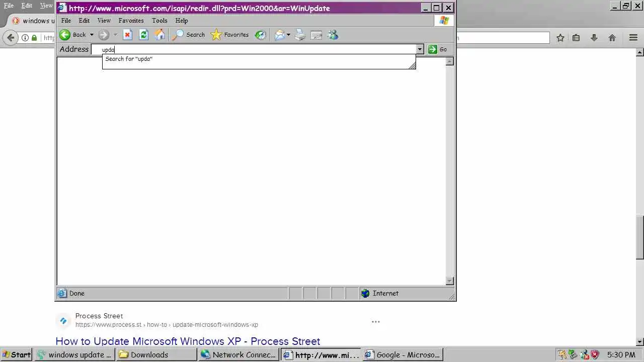Screen dimensions: 644x362
Task: Click the 'Done' status text
Action: [77, 293]
